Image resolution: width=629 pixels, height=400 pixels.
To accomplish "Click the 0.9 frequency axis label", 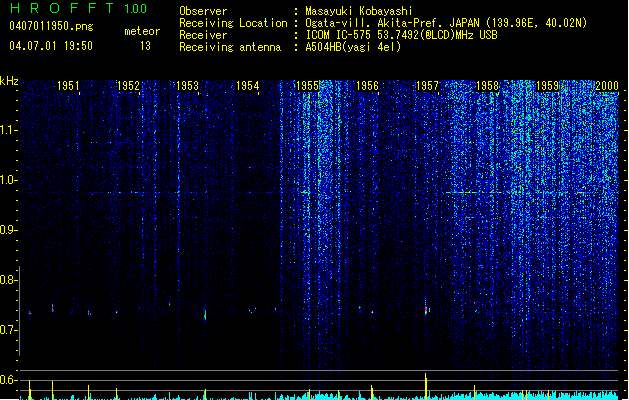I will (x=9, y=230).
